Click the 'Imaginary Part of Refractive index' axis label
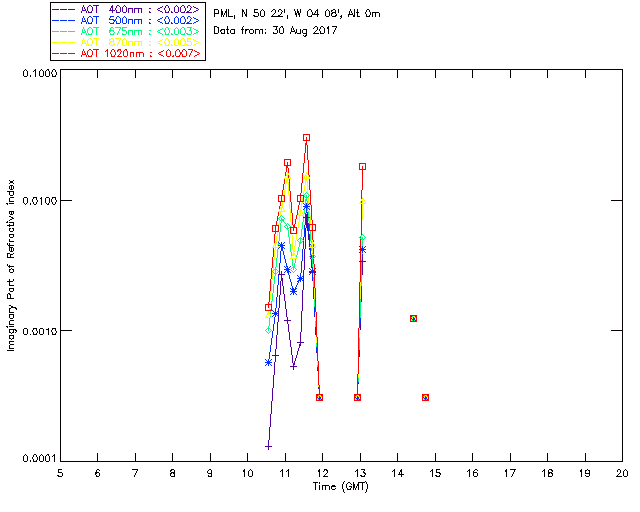This screenshot has width=640, height=512. (11, 265)
